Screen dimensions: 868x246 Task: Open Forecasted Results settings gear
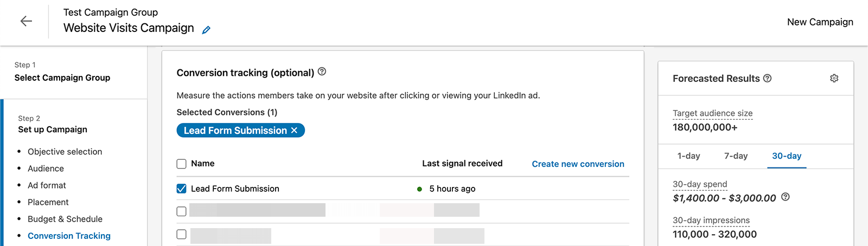coord(834,78)
